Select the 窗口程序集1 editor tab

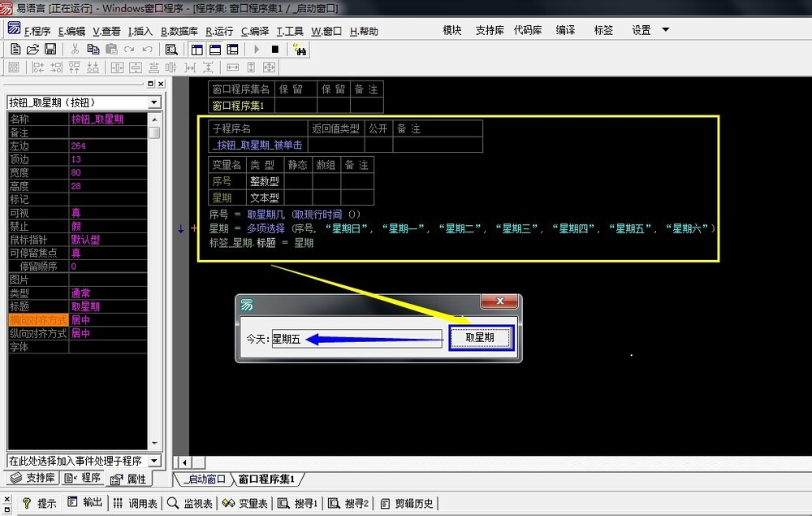tap(266, 479)
